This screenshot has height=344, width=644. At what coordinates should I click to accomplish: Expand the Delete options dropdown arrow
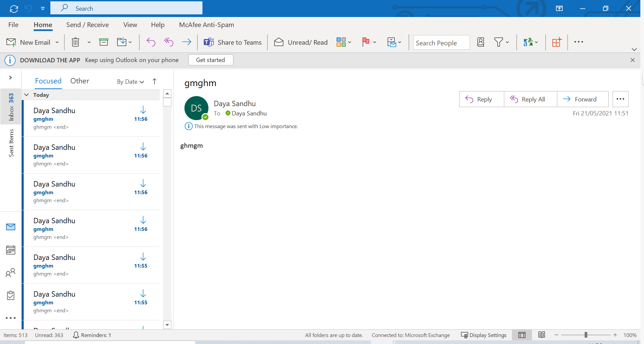pyautogui.click(x=89, y=42)
